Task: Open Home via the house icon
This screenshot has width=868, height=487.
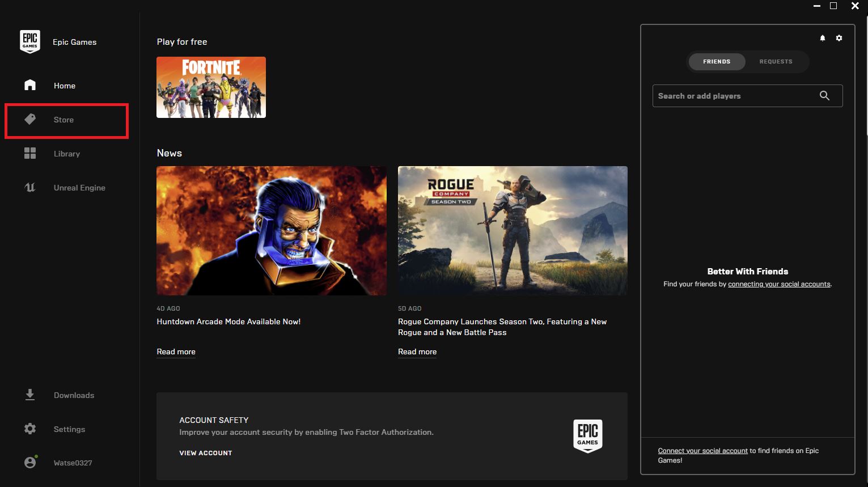Action: coord(30,85)
